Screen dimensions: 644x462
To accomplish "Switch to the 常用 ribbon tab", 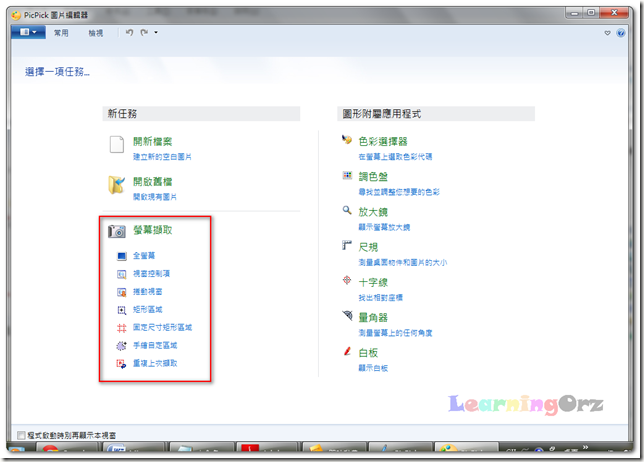I will pos(61,33).
